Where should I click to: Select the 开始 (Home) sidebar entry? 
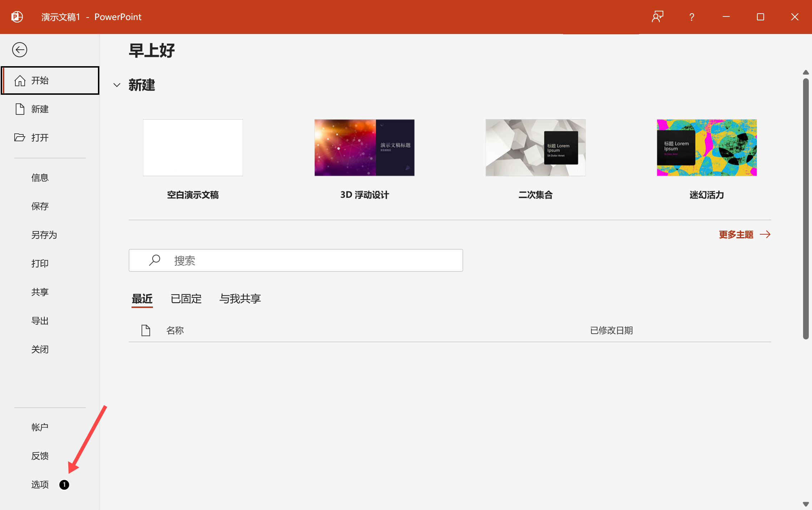(40, 80)
